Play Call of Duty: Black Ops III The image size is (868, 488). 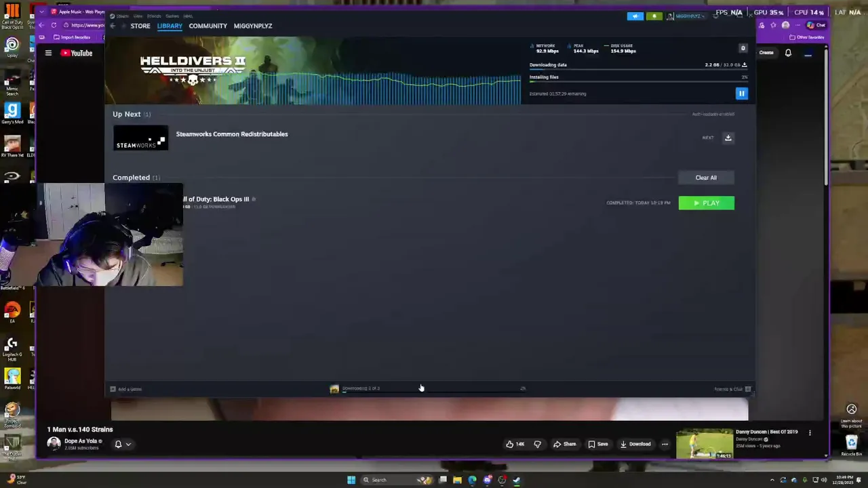point(706,203)
